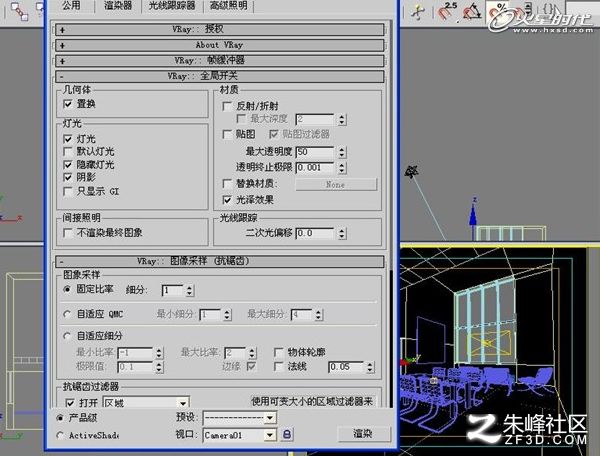Click the 法线 0.05 threshold field

(346, 367)
